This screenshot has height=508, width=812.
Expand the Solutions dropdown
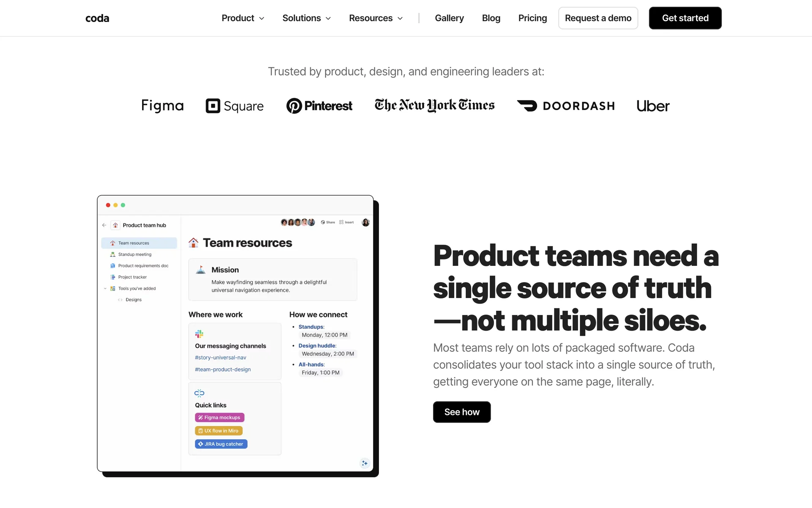[x=307, y=18]
